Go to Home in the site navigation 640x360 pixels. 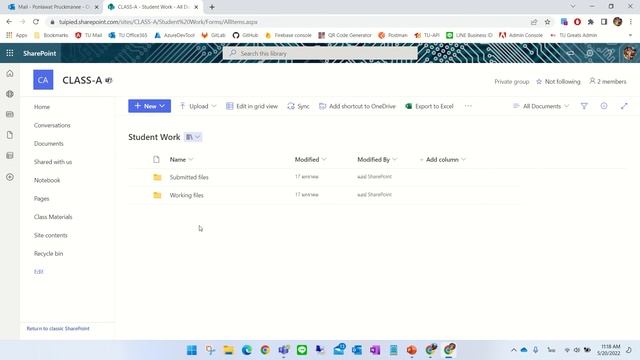pyautogui.click(x=42, y=107)
